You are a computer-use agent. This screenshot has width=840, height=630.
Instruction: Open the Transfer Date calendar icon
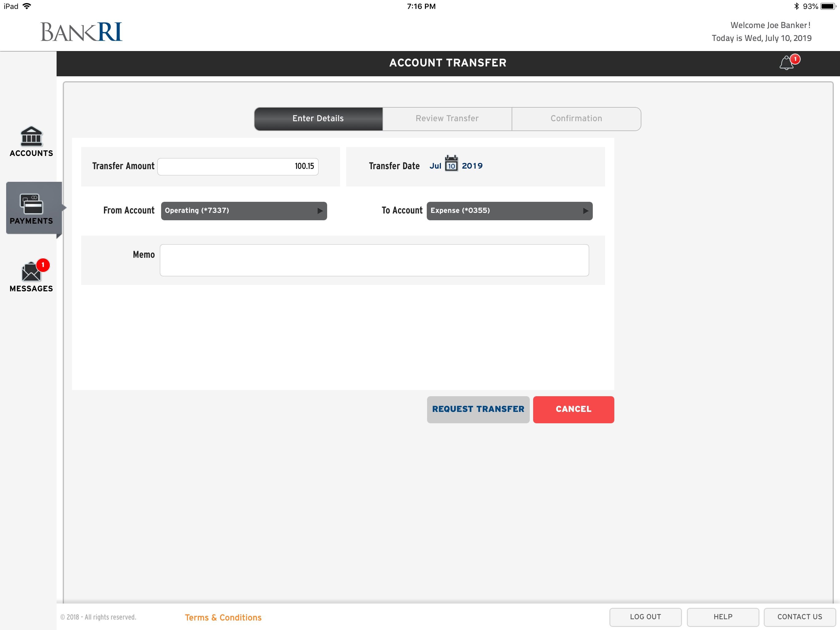point(451,163)
